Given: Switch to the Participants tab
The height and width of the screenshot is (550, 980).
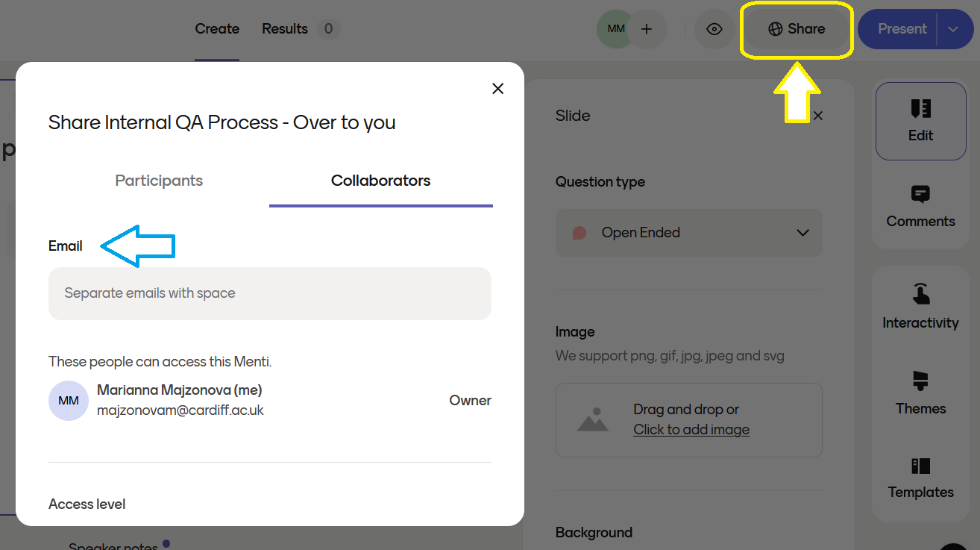Looking at the screenshot, I should [159, 181].
